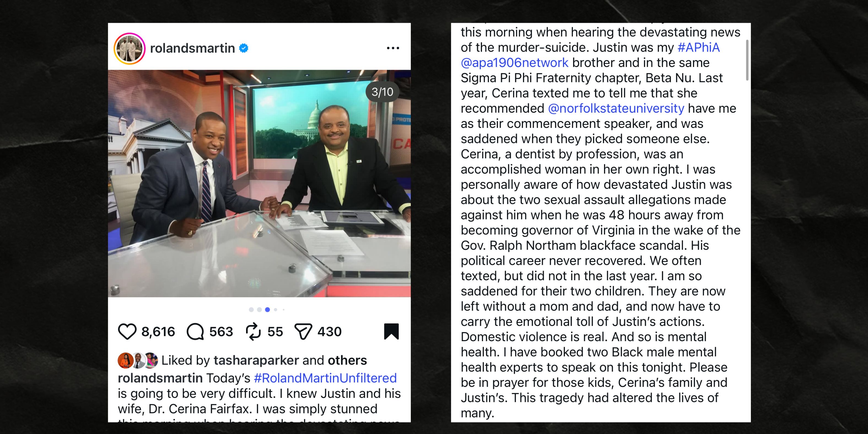The height and width of the screenshot is (434, 868).
Task: Click the caption scrollbar thumb
Action: click(x=747, y=60)
